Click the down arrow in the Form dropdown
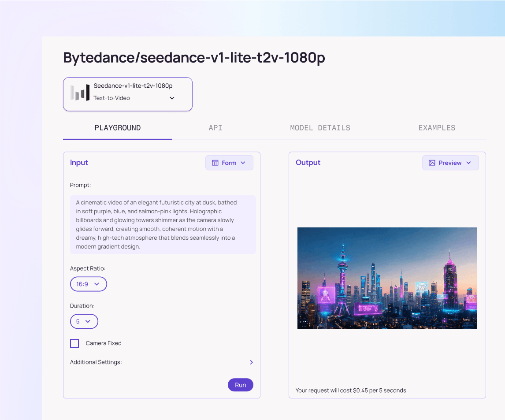Screen dimensions: 505x420 (243, 163)
